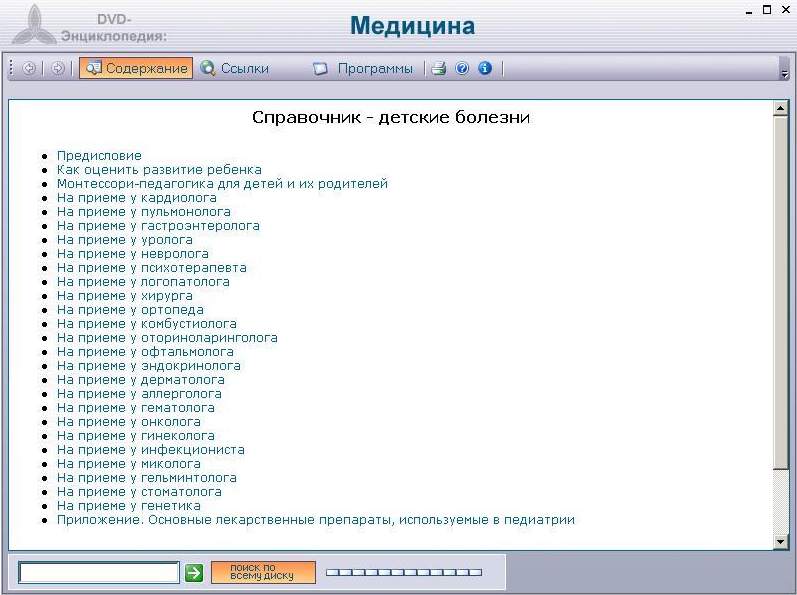Select 'Как оценить развитие ребенка' link

point(159,170)
